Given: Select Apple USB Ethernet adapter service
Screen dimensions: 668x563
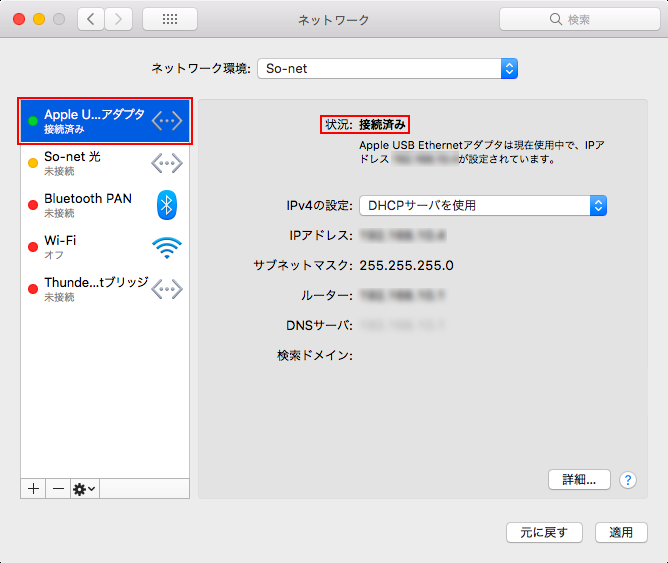Looking at the screenshot, I should coord(94,121).
